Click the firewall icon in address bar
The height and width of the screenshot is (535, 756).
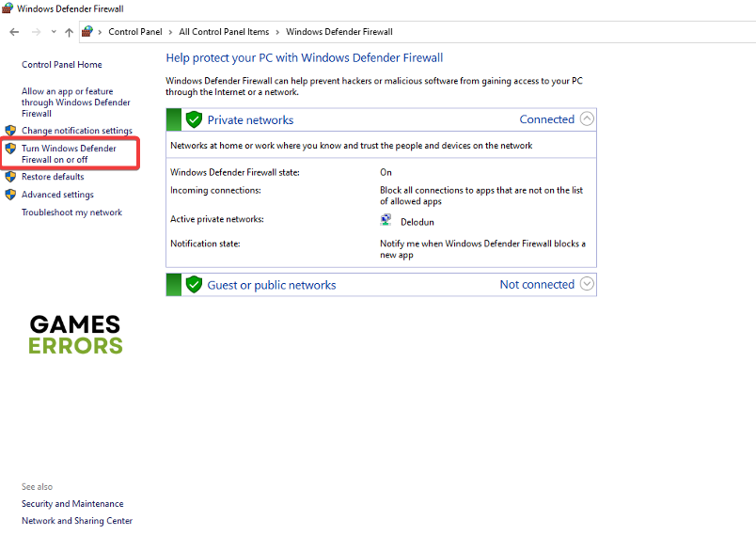pos(87,31)
